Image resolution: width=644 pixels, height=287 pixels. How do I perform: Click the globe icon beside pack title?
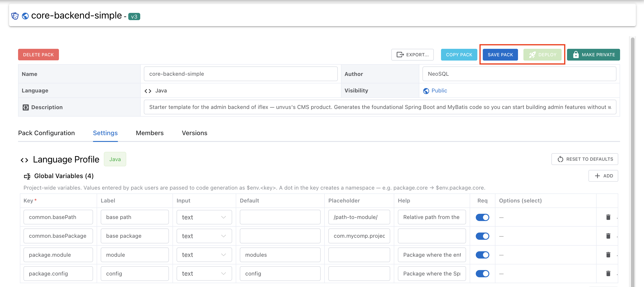[25, 16]
